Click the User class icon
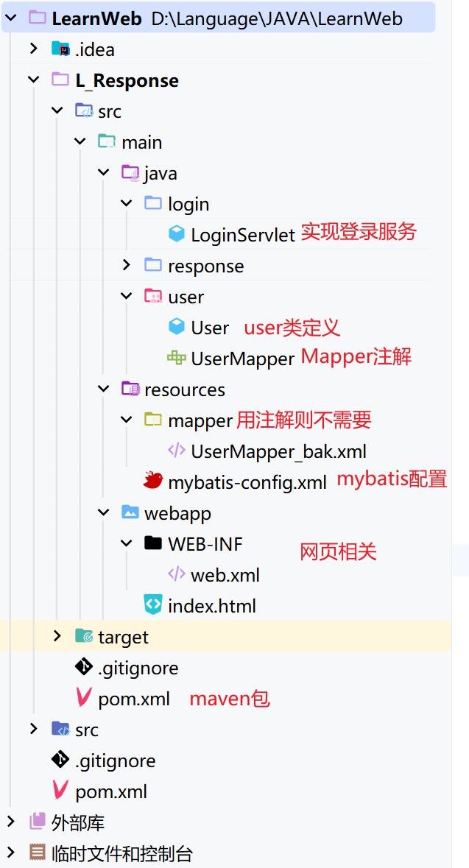 click(176, 327)
